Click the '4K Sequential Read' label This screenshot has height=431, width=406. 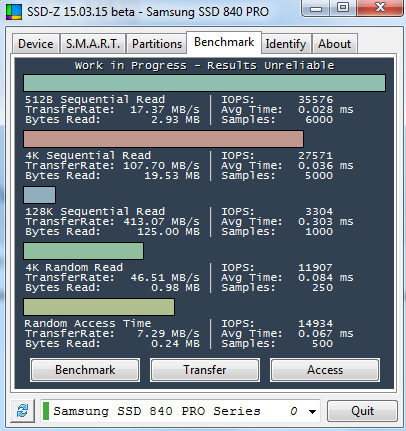point(88,155)
